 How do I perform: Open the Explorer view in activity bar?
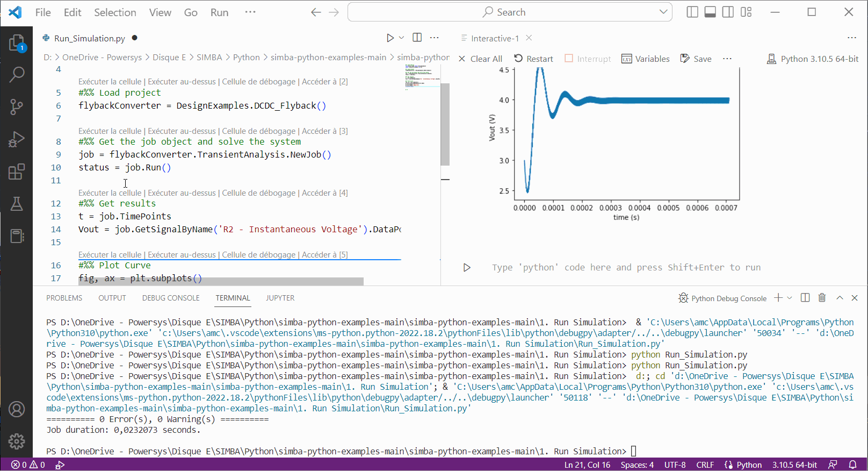coord(17,42)
